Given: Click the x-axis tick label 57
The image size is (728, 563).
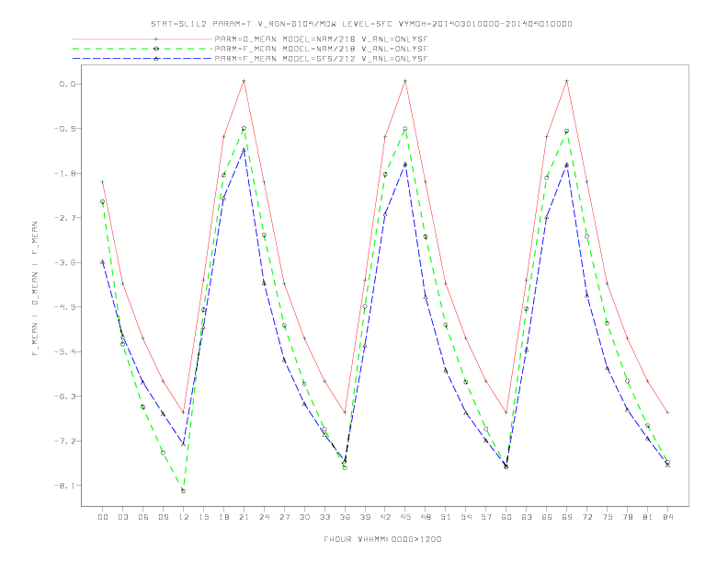Looking at the screenshot, I should pos(486,517).
